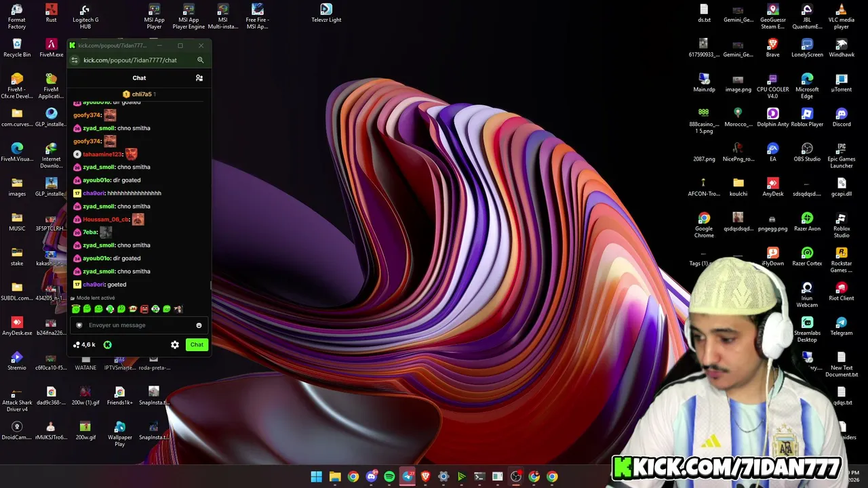Open the images folder on desktop

click(17, 186)
